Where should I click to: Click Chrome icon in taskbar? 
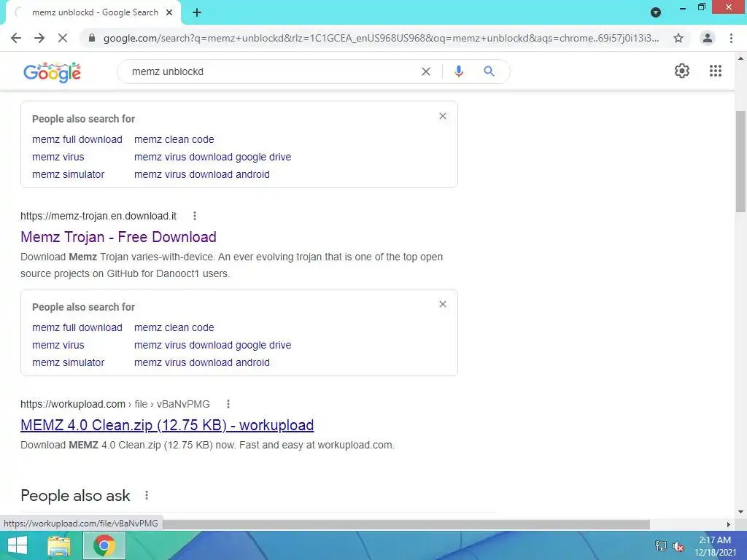(x=104, y=545)
